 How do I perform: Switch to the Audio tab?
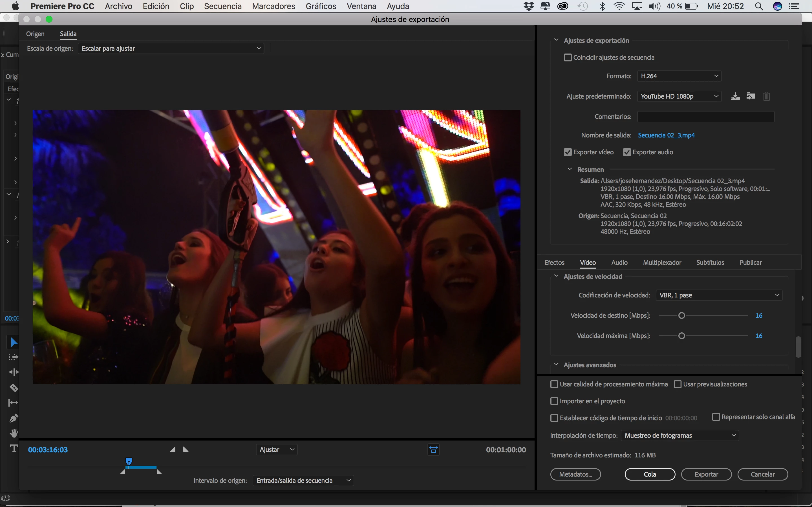pos(619,263)
